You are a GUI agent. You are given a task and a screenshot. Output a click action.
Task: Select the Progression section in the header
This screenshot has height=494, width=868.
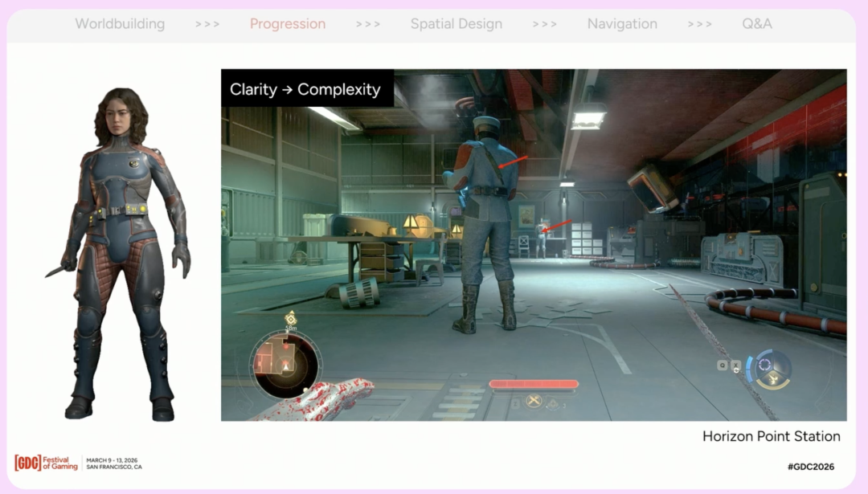[287, 24]
